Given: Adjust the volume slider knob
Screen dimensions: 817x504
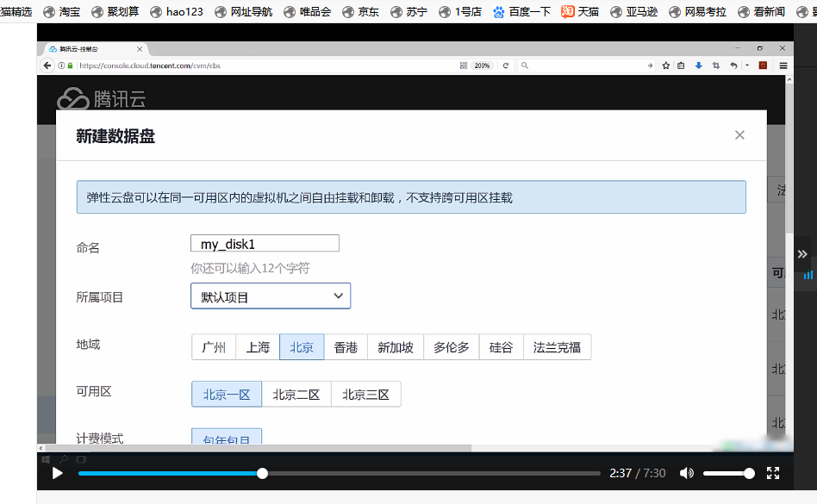Looking at the screenshot, I should click(x=749, y=473).
